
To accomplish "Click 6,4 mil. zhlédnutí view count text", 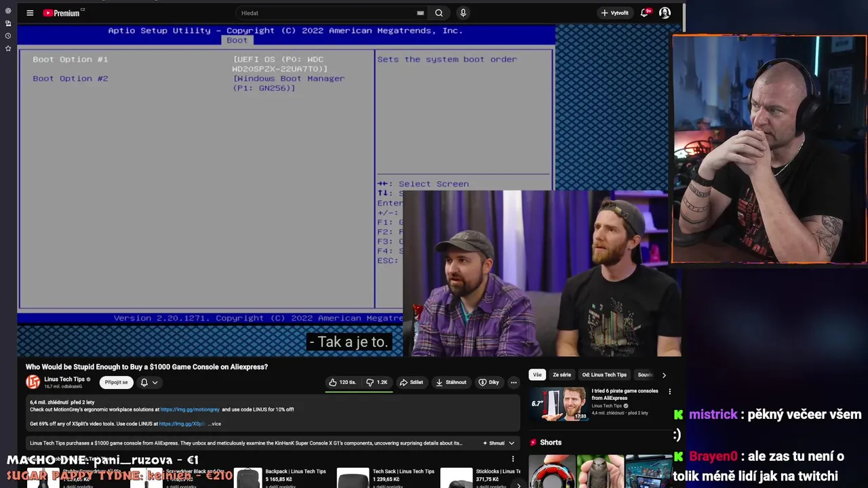I will pos(47,402).
